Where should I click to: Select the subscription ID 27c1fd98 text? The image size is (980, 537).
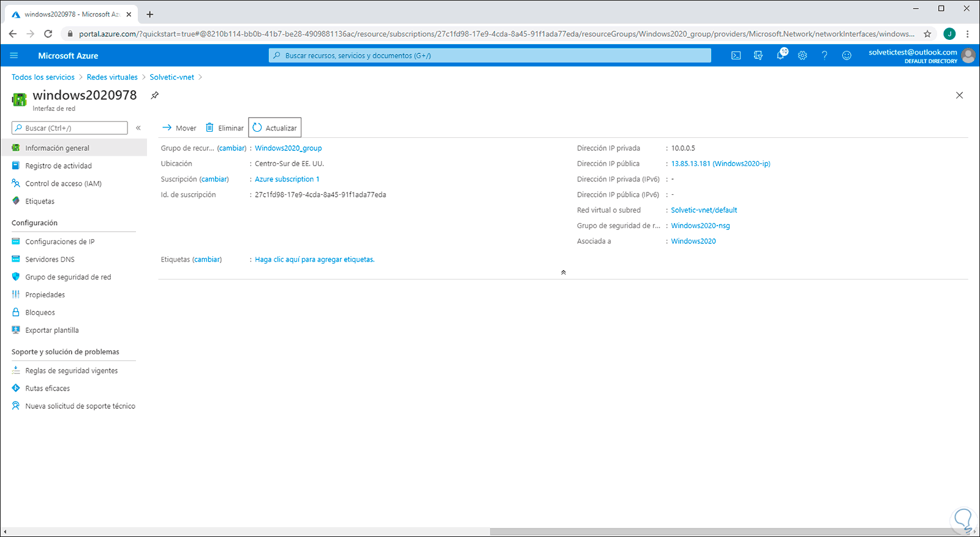pos(320,195)
